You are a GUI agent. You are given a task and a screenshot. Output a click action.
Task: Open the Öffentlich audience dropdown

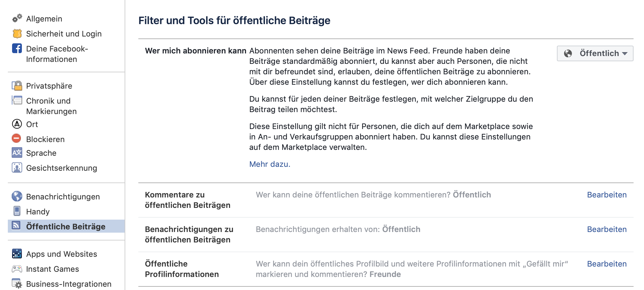click(595, 53)
